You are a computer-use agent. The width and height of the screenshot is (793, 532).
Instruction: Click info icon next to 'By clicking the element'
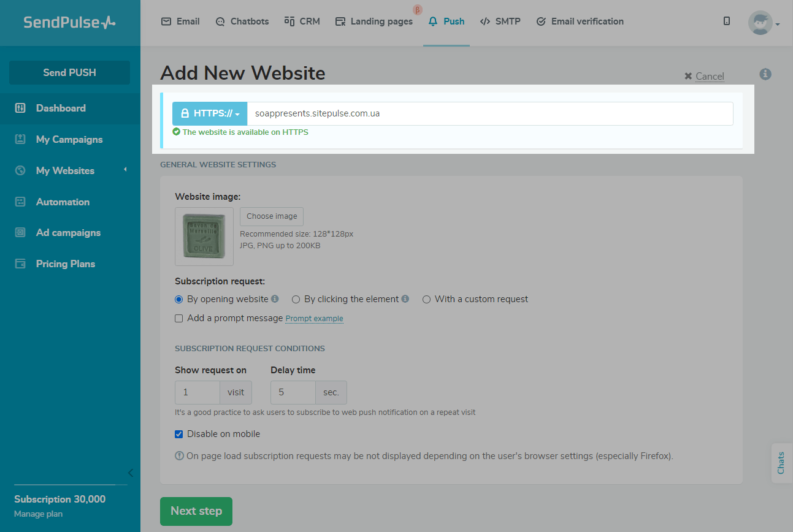pos(405,299)
